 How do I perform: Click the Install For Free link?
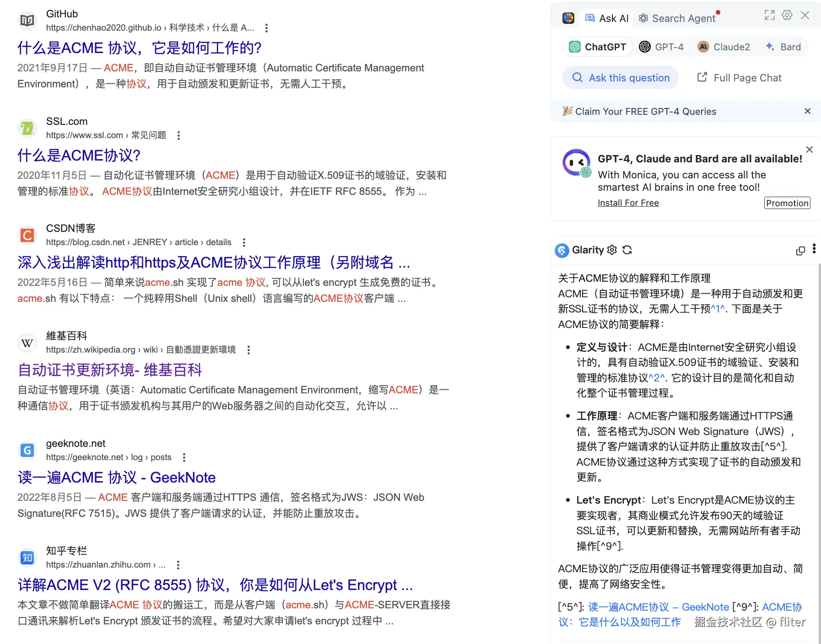point(628,203)
